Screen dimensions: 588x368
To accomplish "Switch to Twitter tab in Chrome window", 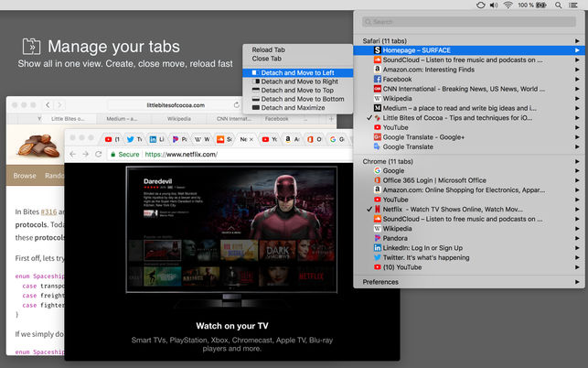I will [x=134, y=139].
